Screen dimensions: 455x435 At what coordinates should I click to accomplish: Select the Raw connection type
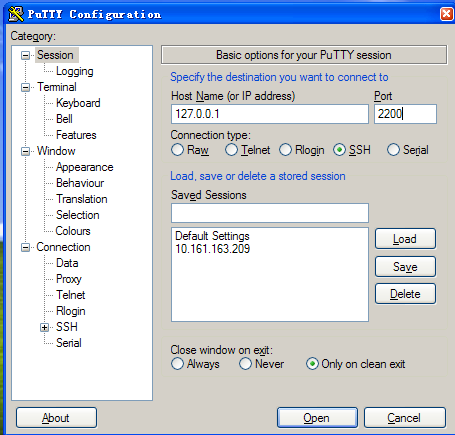(x=177, y=150)
